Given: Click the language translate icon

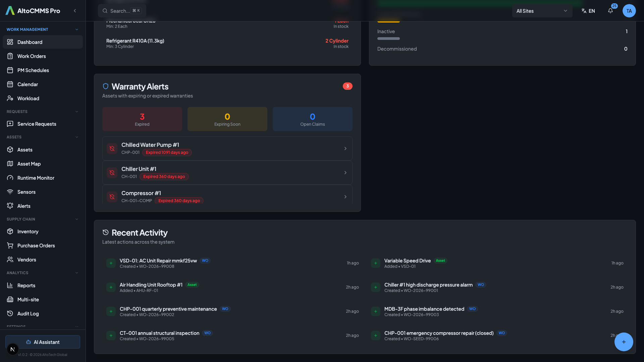Looking at the screenshot, I should click(x=584, y=11).
